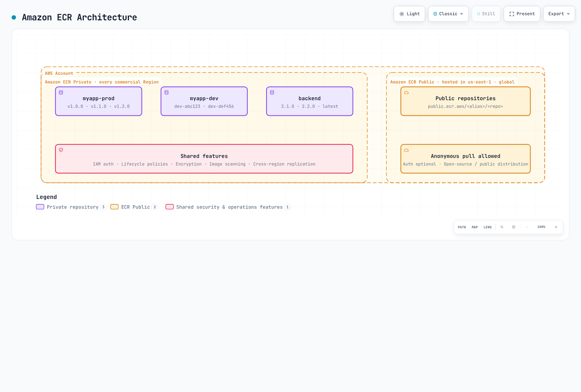Click the search magnifier icon in the canvas toolbar
The width and height of the screenshot is (581, 392).
pyautogui.click(x=502, y=227)
